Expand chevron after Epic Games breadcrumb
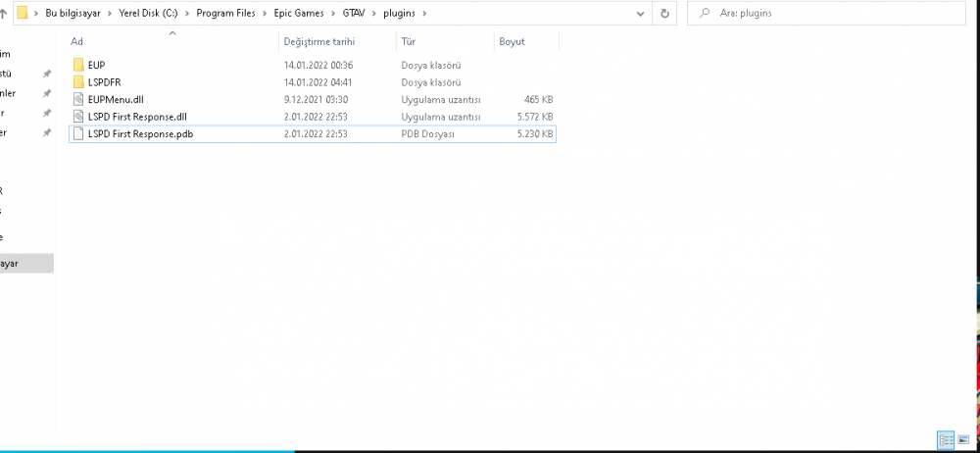This screenshot has width=980, height=453. point(333,13)
